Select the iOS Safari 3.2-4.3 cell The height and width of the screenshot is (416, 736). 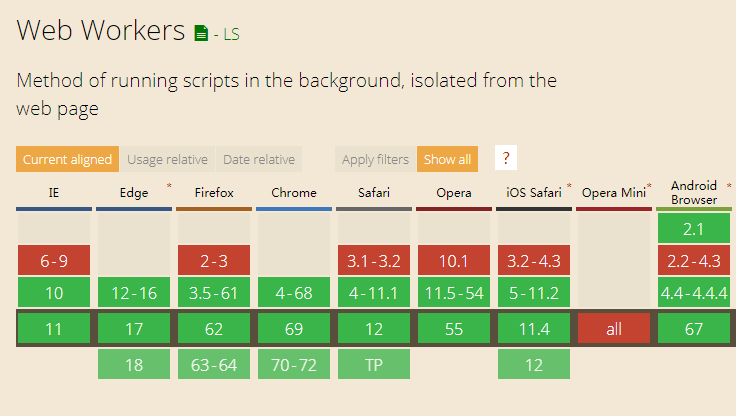(x=534, y=260)
